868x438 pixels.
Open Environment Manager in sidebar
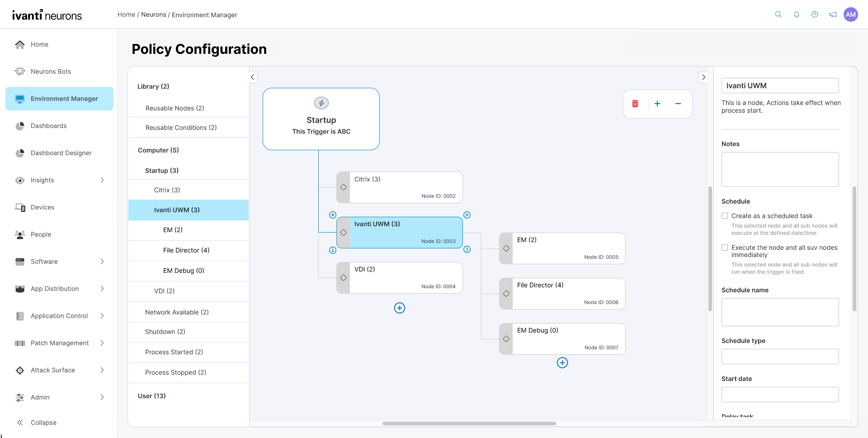59,99
